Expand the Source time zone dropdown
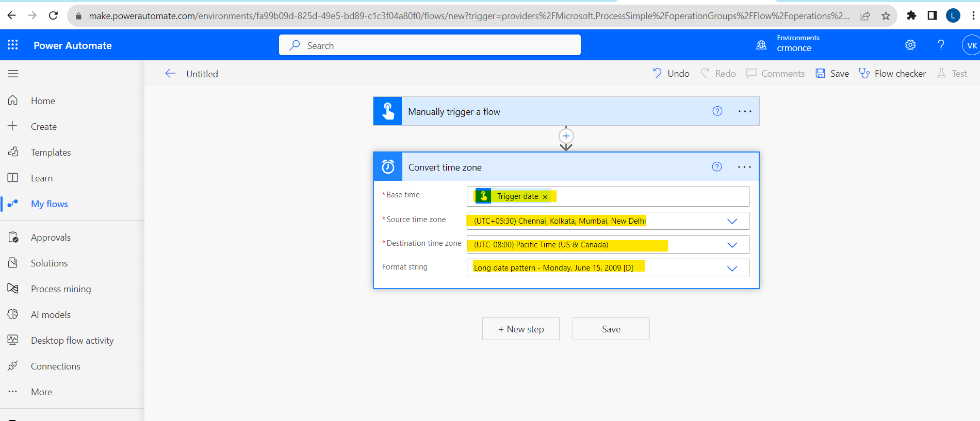 [732, 221]
